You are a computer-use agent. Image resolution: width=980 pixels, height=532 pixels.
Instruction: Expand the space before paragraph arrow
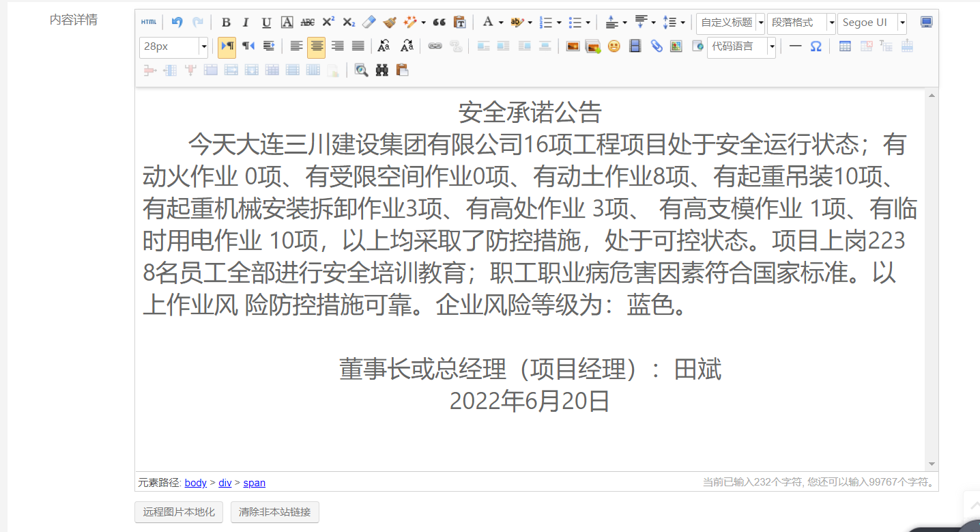[625, 23]
